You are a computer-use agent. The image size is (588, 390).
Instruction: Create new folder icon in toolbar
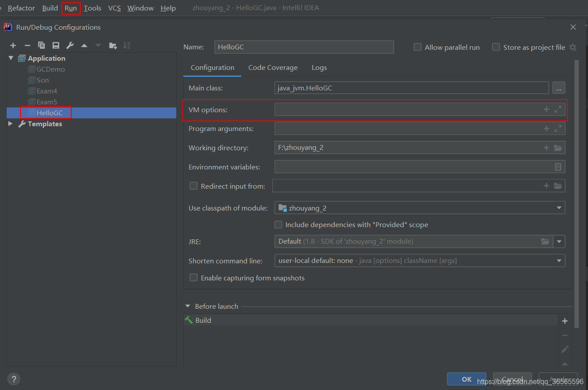click(113, 45)
